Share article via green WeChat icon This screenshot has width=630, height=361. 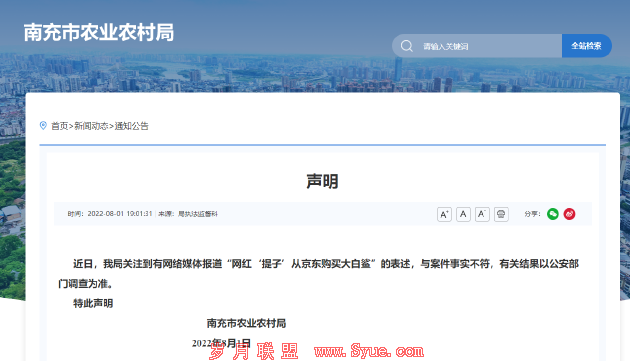point(553,214)
